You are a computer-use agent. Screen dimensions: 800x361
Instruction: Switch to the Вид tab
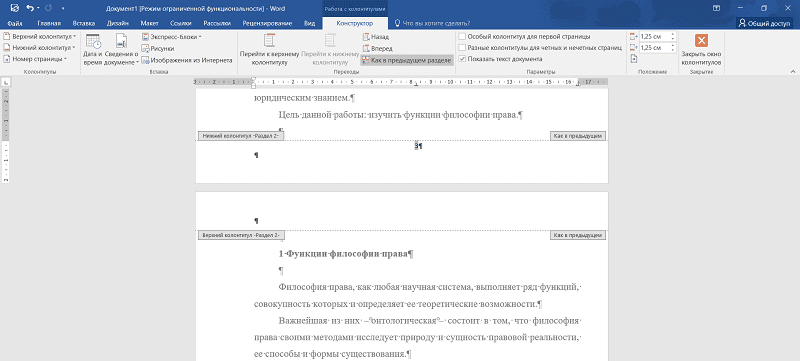pyautogui.click(x=309, y=23)
